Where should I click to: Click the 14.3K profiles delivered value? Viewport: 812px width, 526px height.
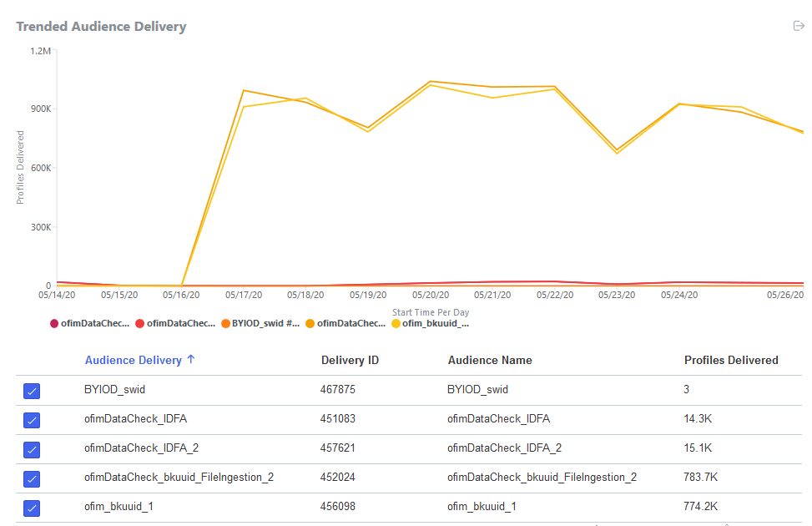point(698,419)
